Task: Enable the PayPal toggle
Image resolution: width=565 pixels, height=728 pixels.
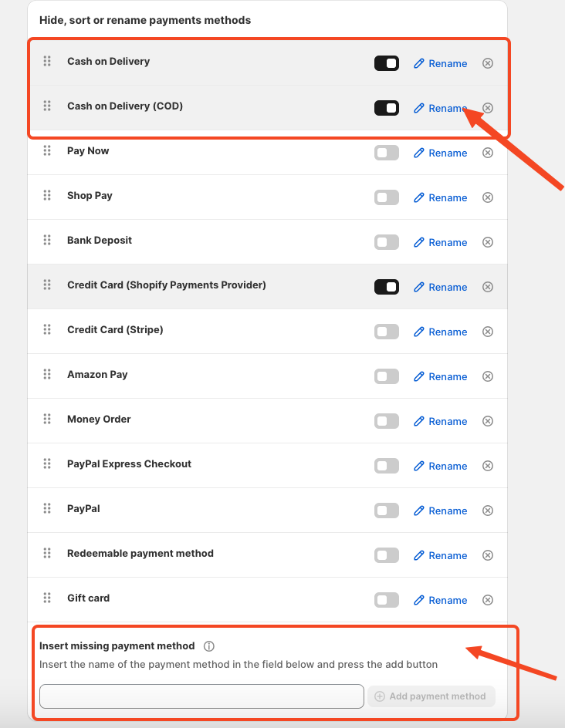Action: click(x=387, y=511)
